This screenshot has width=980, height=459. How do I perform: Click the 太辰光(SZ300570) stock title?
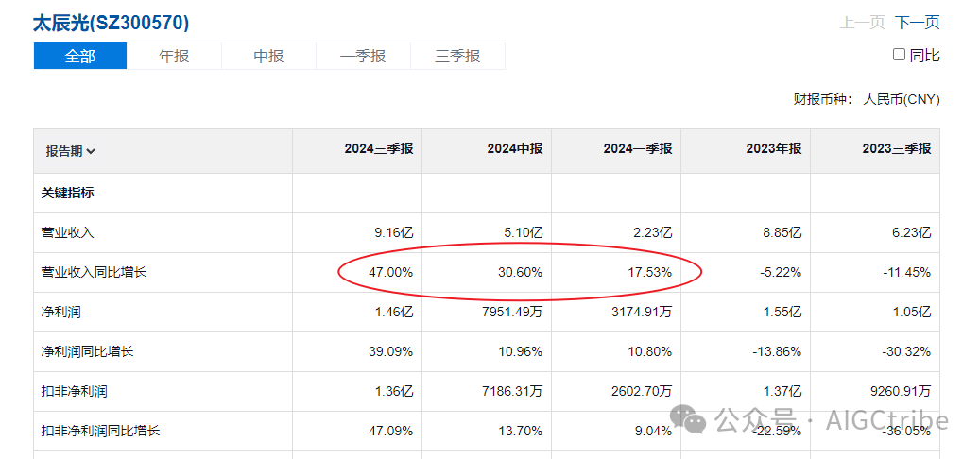pyautogui.click(x=111, y=23)
